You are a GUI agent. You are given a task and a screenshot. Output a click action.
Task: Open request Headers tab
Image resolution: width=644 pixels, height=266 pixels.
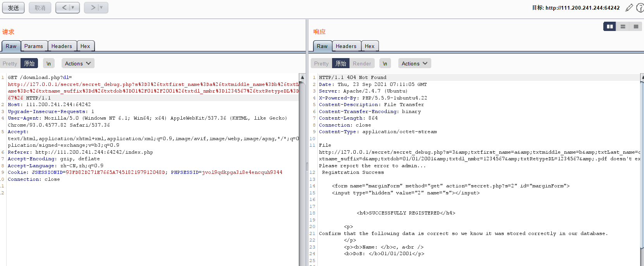62,46
